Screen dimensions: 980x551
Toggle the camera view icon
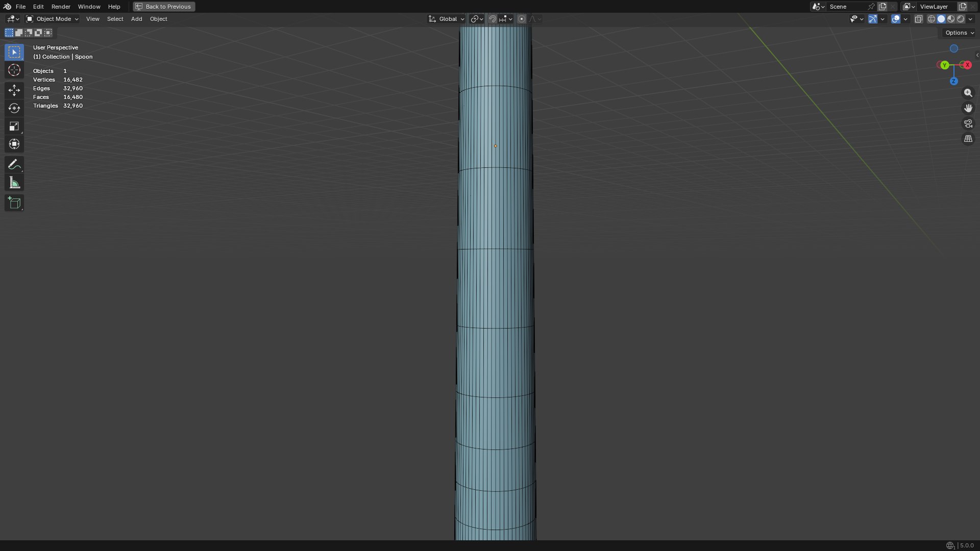968,123
